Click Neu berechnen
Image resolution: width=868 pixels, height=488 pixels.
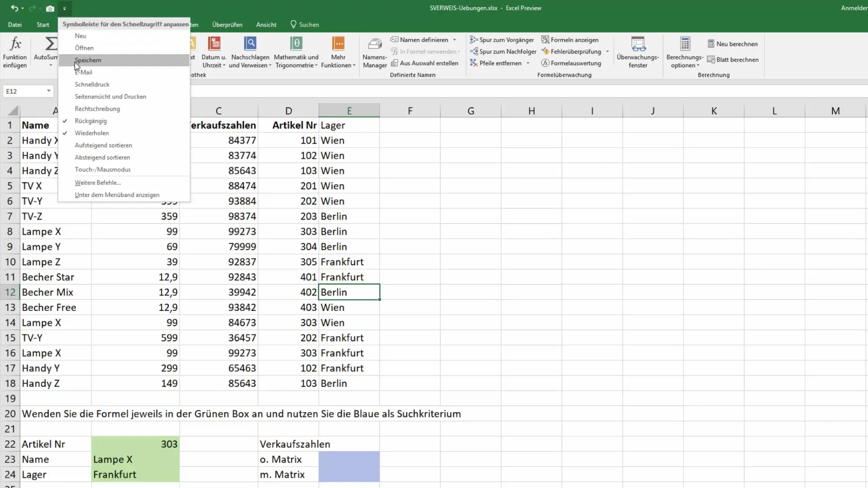point(732,44)
